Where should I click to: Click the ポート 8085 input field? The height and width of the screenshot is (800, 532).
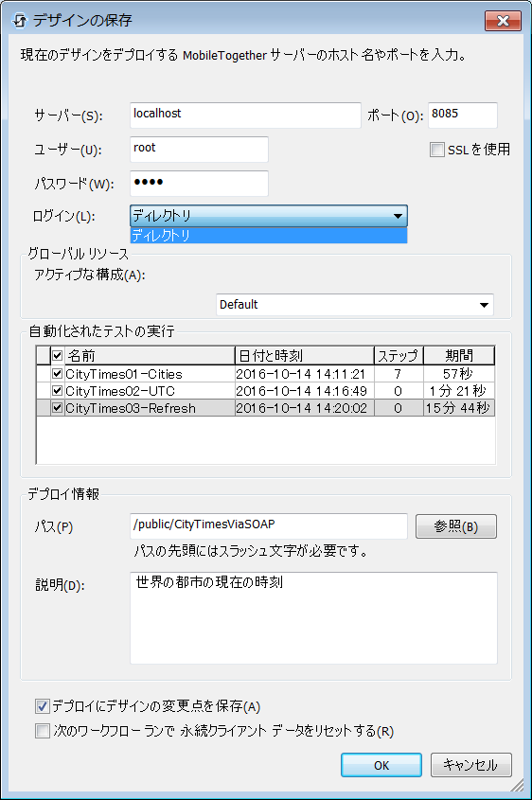pos(463,116)
